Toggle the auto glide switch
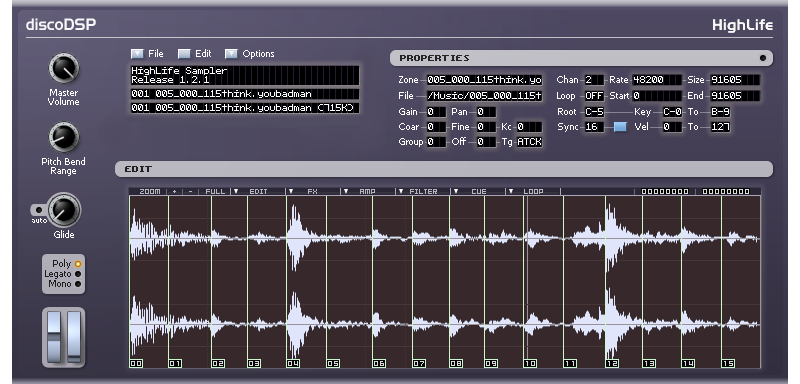This screenshot has height=384, width=800. tap(39, 210)
